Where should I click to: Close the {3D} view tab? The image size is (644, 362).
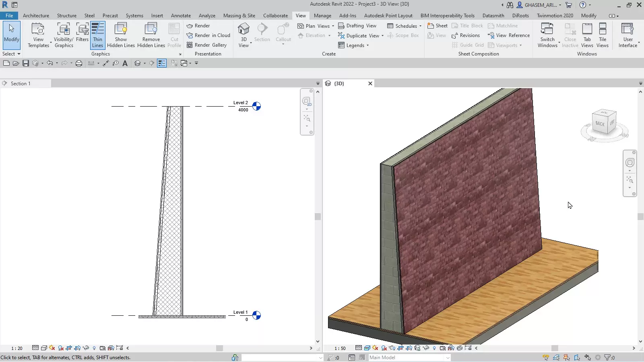[370, 84]
